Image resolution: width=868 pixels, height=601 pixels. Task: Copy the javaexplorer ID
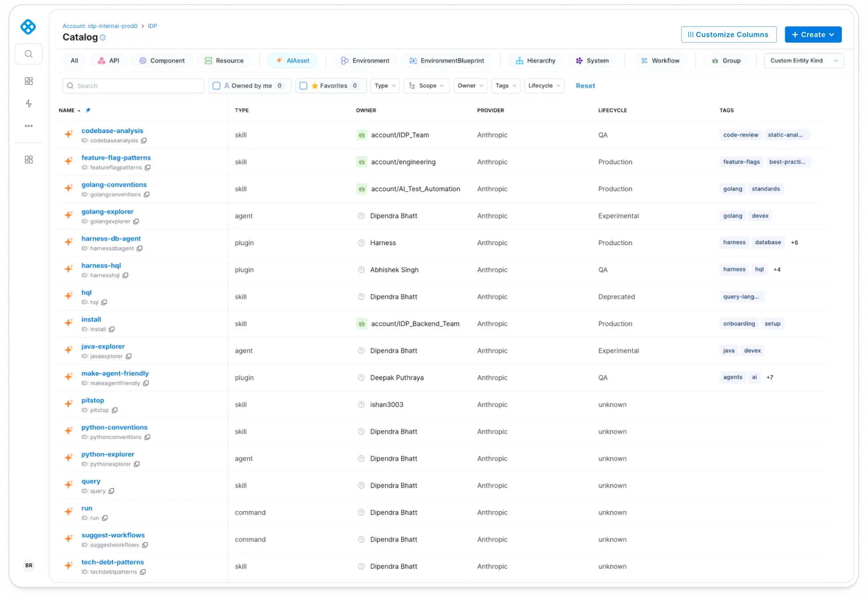pyautogui.click(x=128, y=357)
